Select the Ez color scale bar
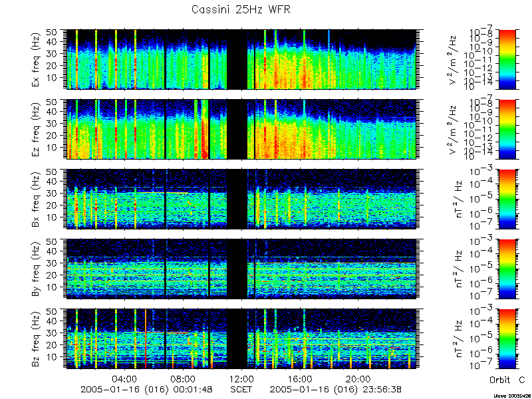 coord(507,129)
